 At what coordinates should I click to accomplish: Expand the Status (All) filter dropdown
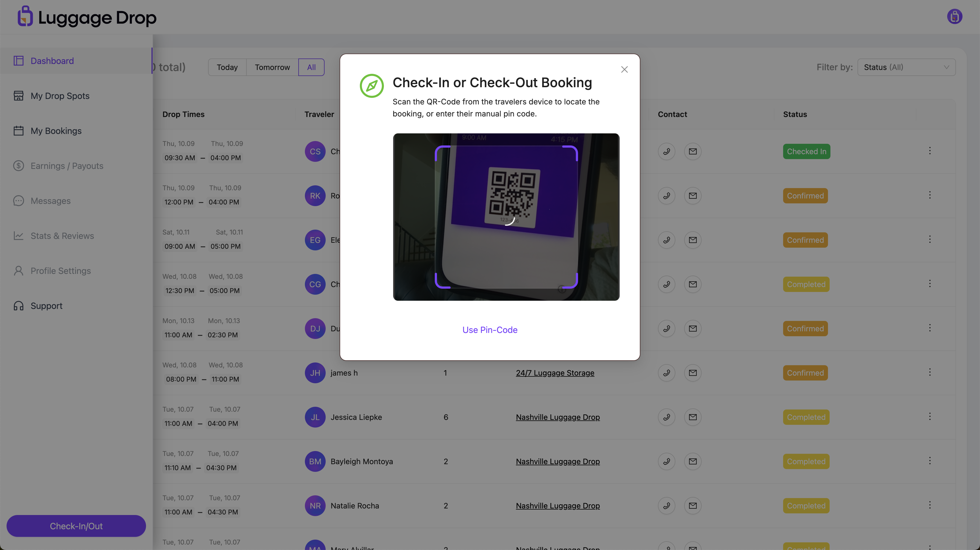tap(906, 67)
